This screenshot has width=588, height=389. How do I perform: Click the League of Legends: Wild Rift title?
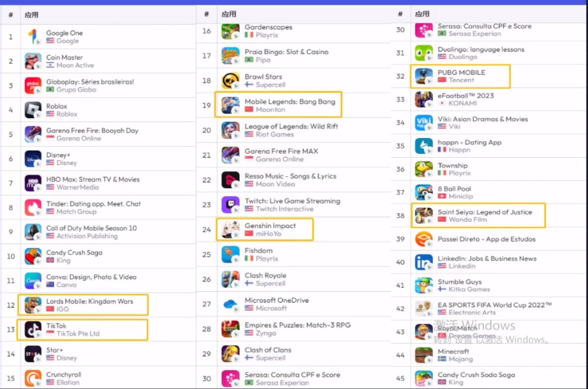click(291, 126)
